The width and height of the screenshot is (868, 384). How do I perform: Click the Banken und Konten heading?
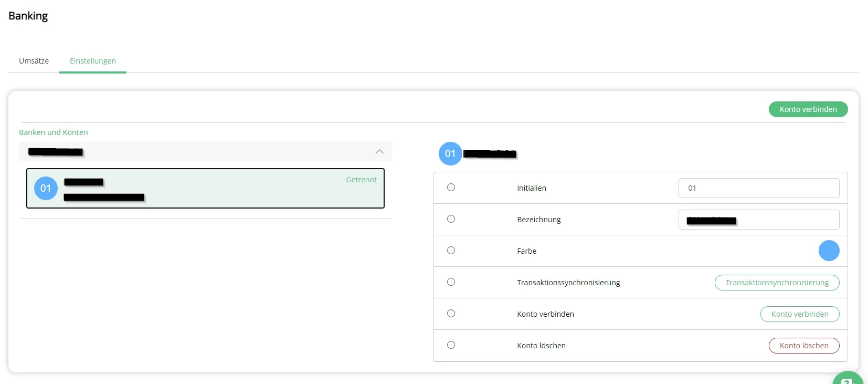coord(54,132)
